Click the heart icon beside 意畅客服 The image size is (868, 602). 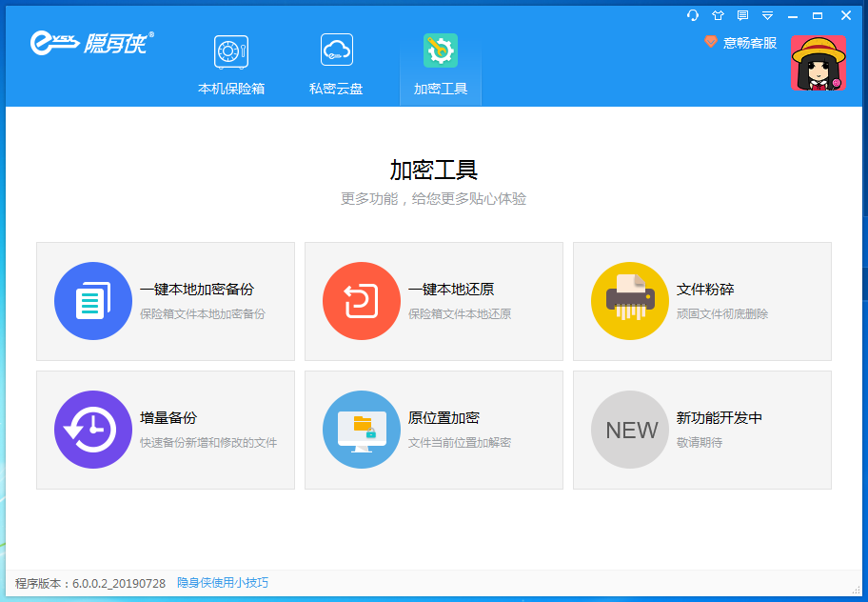[x=710, y=43]
